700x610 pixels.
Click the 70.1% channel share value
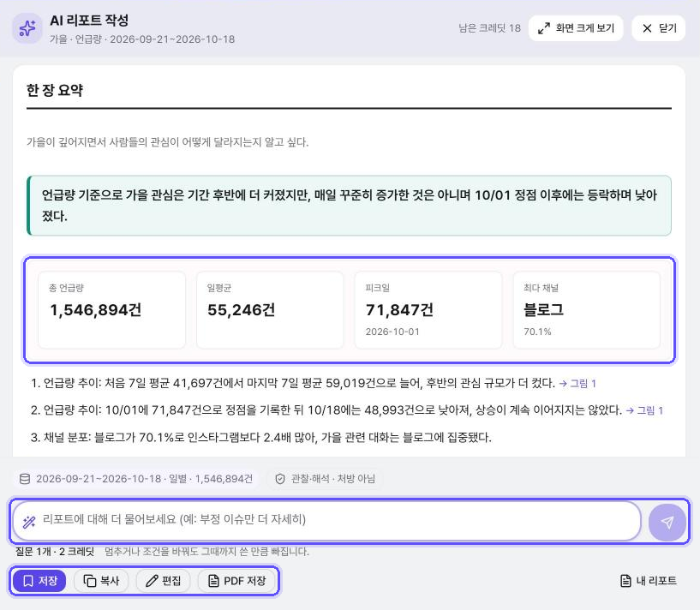pos(537,332)
